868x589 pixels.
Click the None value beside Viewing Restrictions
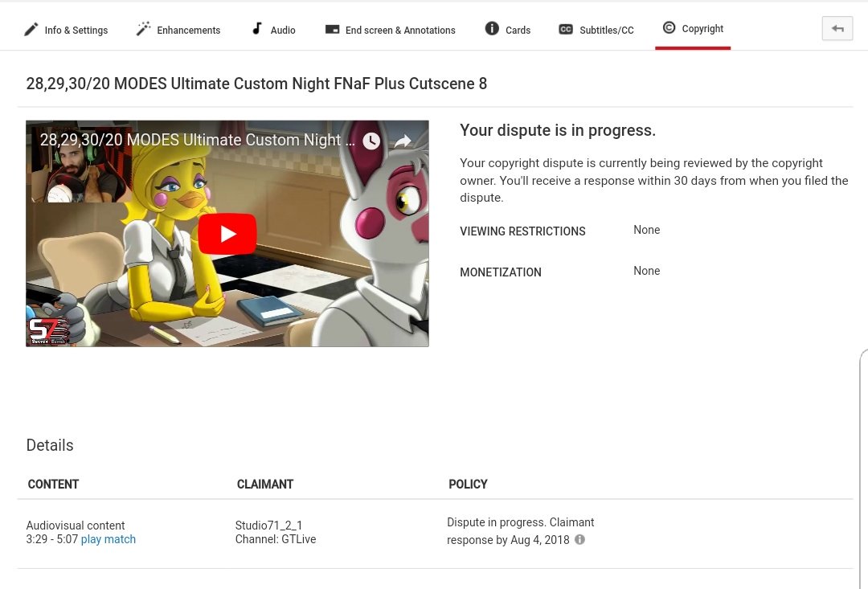tap(646, 230)
